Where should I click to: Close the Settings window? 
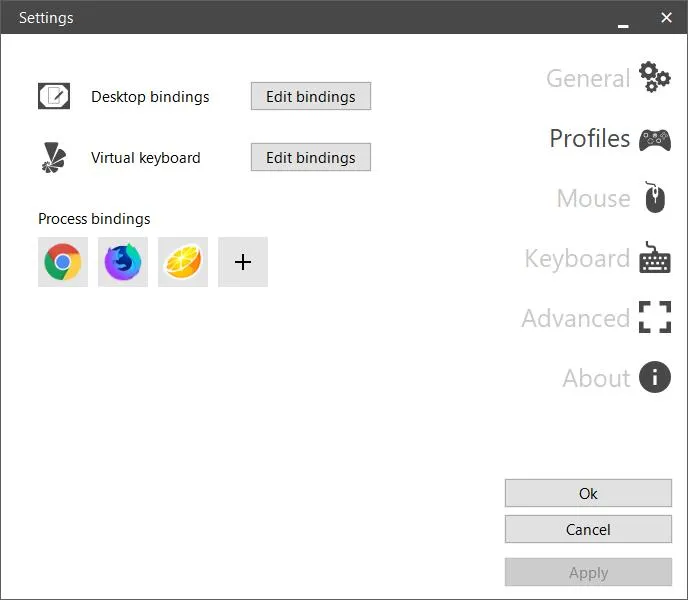point(666,18)
